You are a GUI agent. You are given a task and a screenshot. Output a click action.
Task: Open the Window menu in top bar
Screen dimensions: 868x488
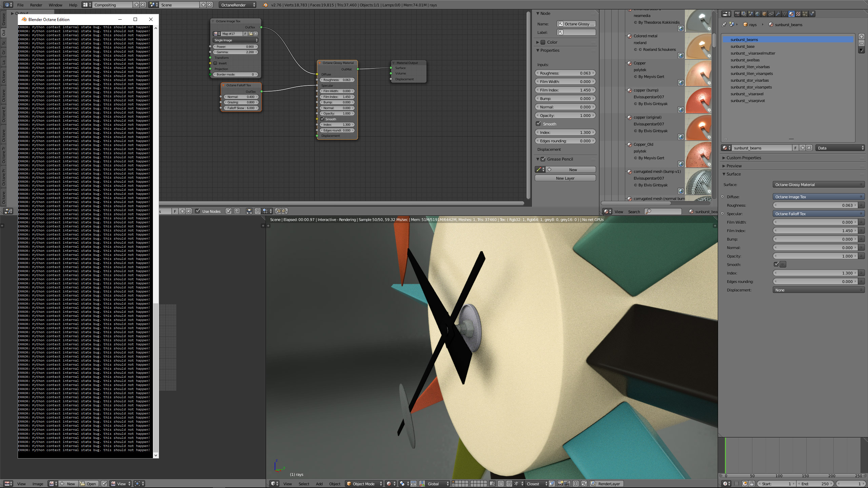coord(55,5)
